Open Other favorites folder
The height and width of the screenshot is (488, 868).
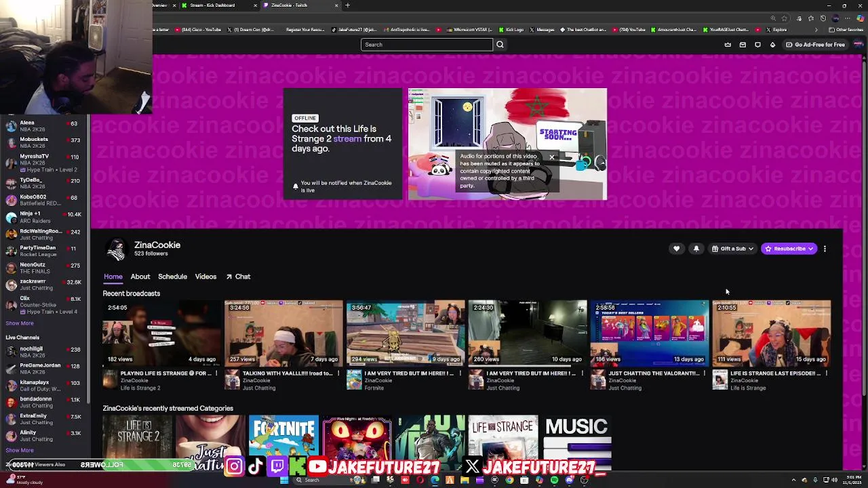(x=846, y=30)
